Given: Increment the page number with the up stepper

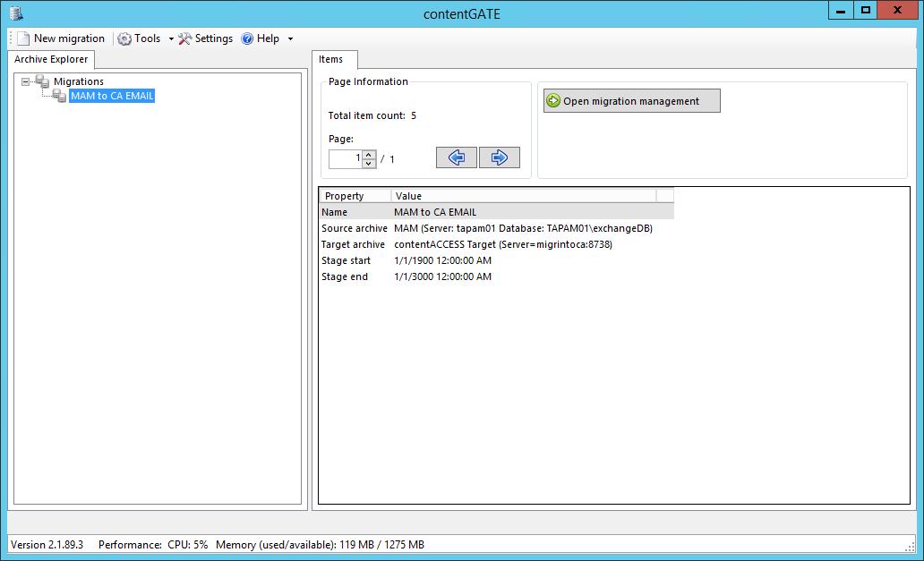Looking at the screenshot, I should (368, 154).
